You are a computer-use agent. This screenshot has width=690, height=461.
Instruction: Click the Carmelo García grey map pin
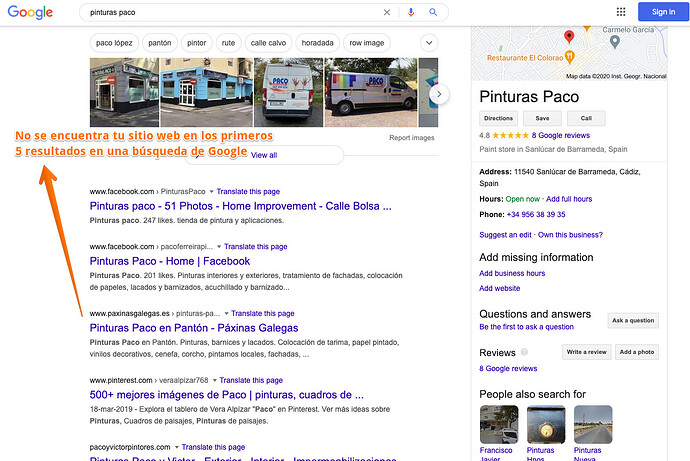[x=615, y=42]
